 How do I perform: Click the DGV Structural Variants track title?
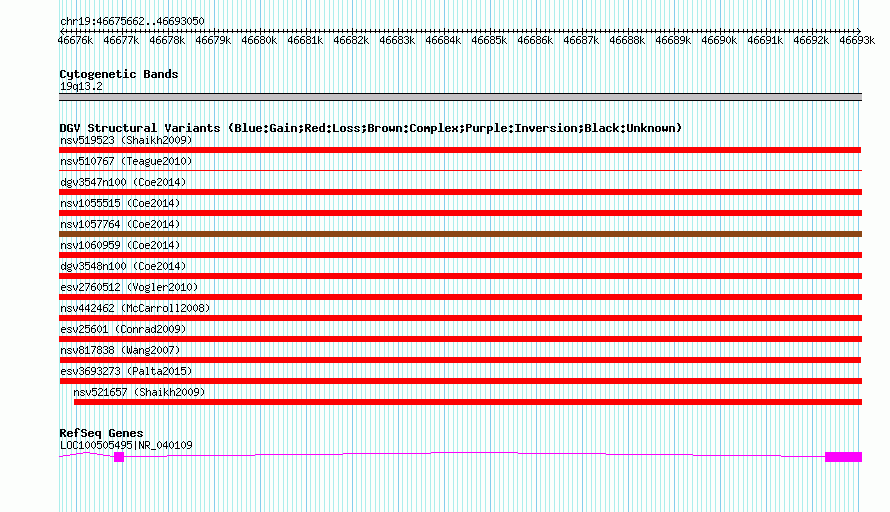(x=371, y=128)
